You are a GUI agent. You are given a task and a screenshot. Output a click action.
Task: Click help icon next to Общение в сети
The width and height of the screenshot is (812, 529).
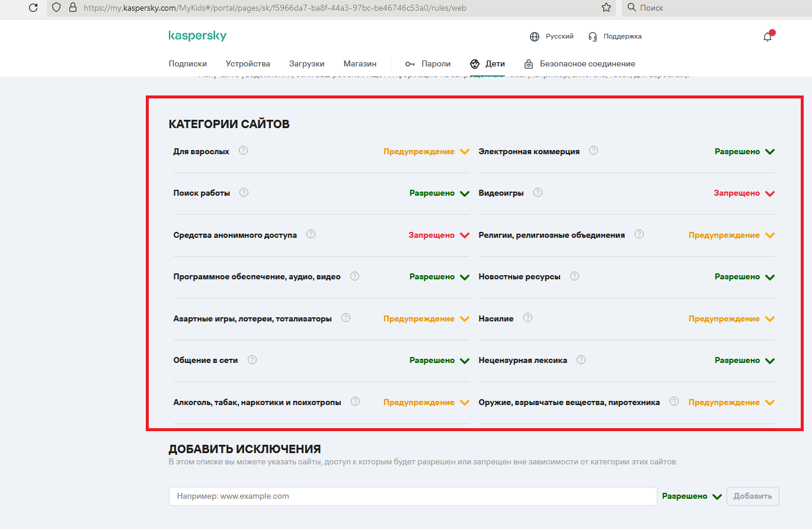point(252,360)
